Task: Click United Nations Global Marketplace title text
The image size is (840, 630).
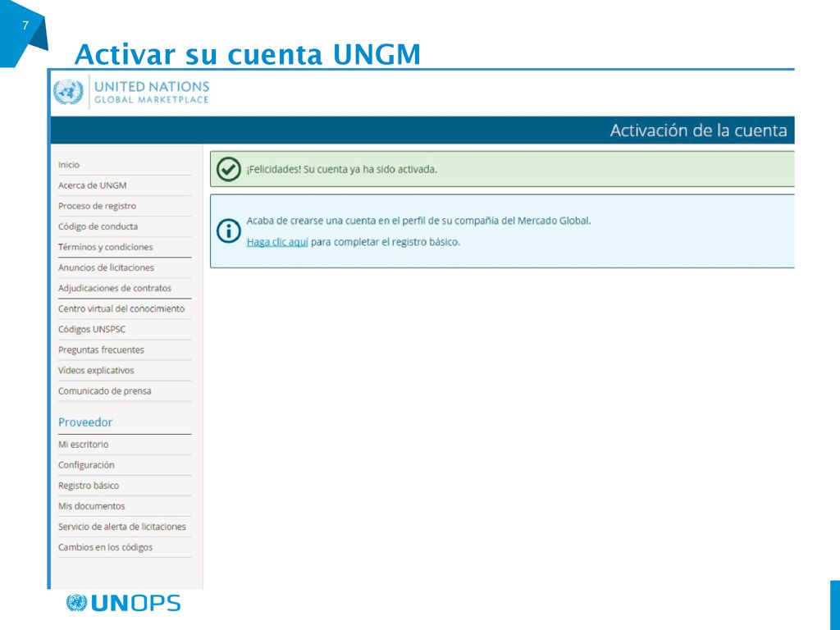Action: point(152,92)
